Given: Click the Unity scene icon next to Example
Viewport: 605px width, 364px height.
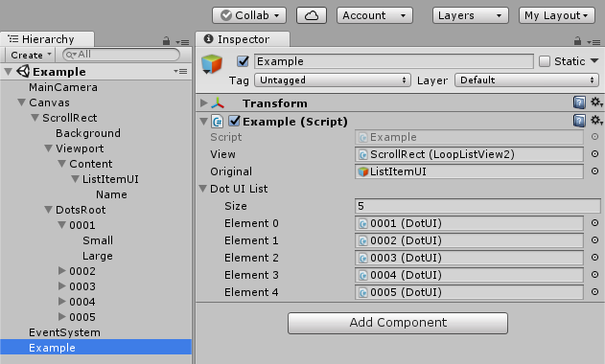Looking at the screenshot, I should (x=23, y=71).
